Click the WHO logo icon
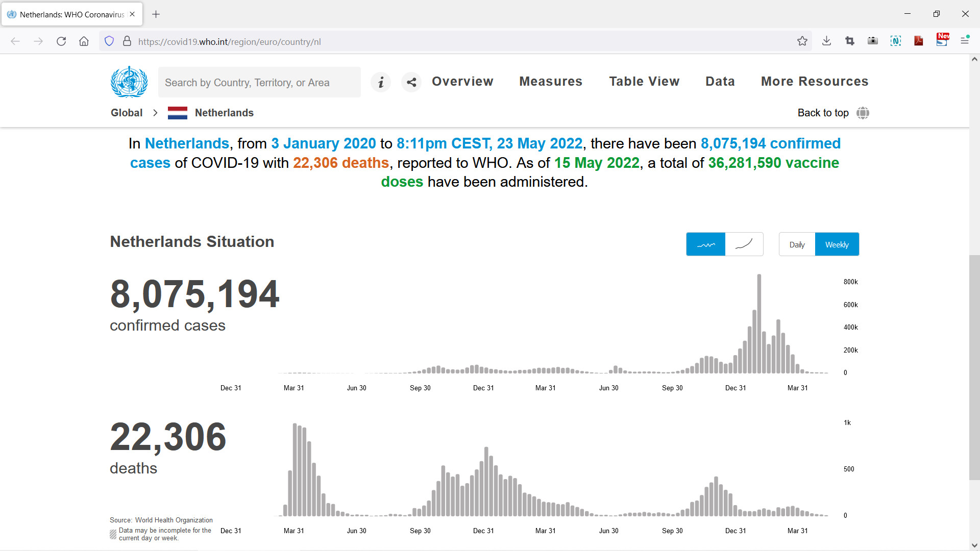 tap(129, 82)
